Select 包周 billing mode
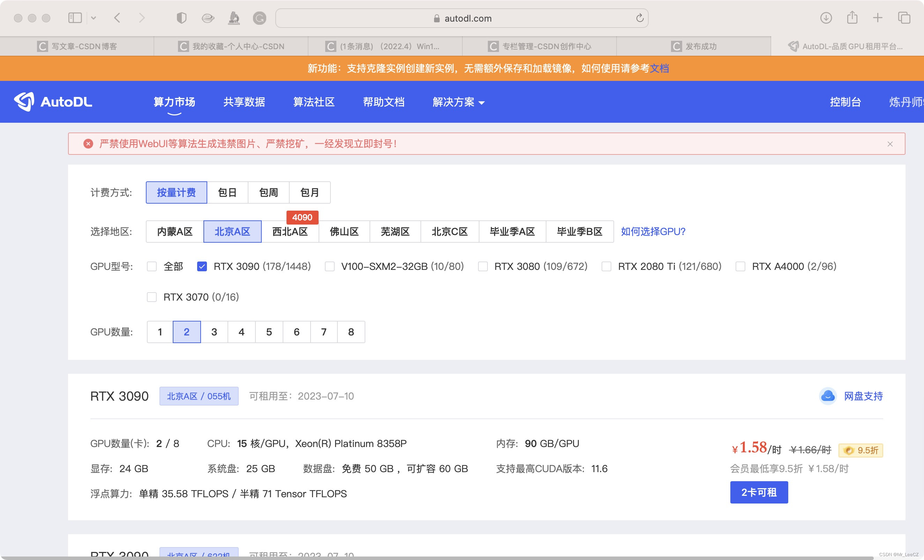This screenshot has height=560, width=924. [x=268, y=192]
